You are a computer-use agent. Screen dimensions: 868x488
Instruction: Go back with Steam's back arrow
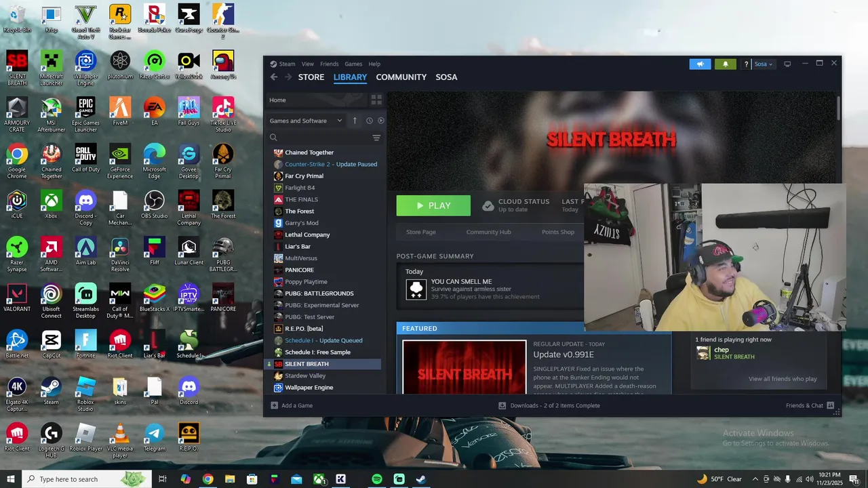pyautogui.click(x=274, y=77)
